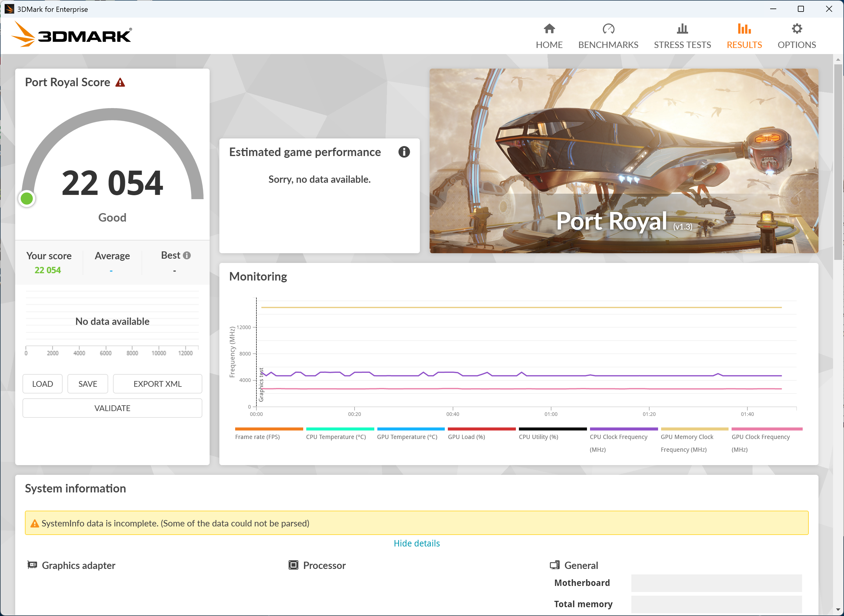Viewport: 844px width, 616px height.
Task: Open the HOME tab
Action: click(549, 36)
